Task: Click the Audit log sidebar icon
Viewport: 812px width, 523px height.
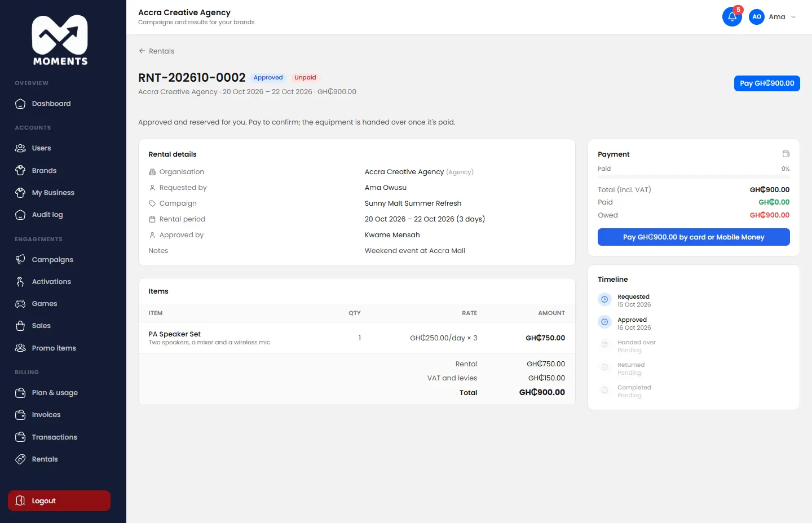Action: (20, 215)
